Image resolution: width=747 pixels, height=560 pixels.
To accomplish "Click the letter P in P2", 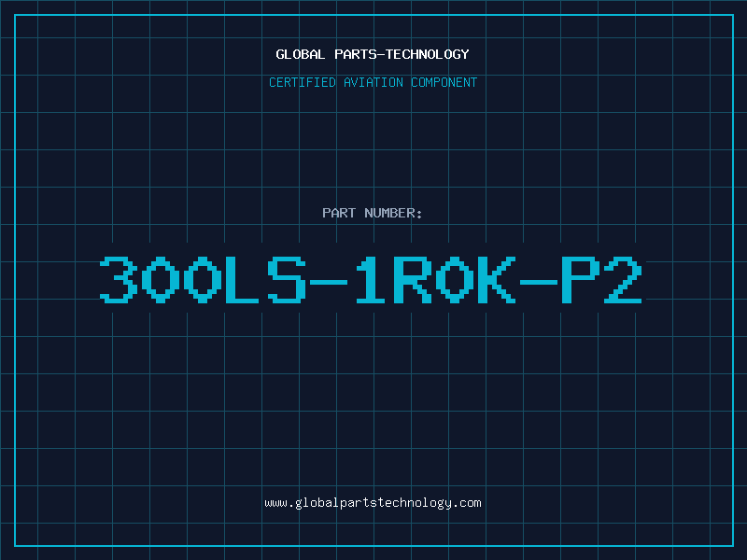I will coord(581,279).
